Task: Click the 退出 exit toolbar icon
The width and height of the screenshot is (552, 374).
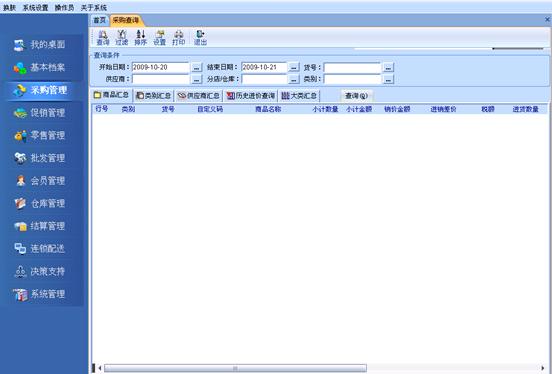Action: coord(200,38)
